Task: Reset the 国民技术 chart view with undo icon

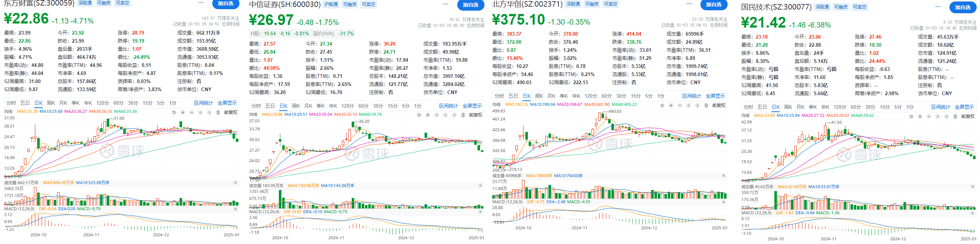Action: tap(911, 116)
